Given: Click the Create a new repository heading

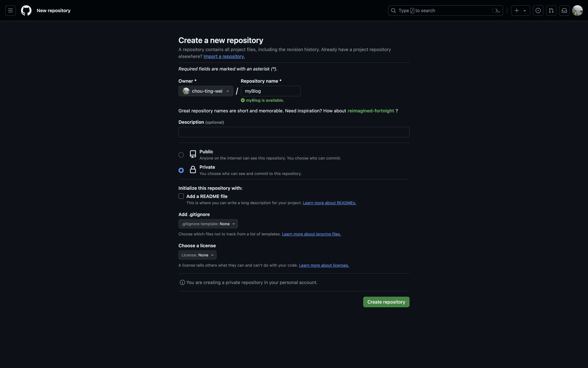Looking at the screenshot, I should (221, 40).
